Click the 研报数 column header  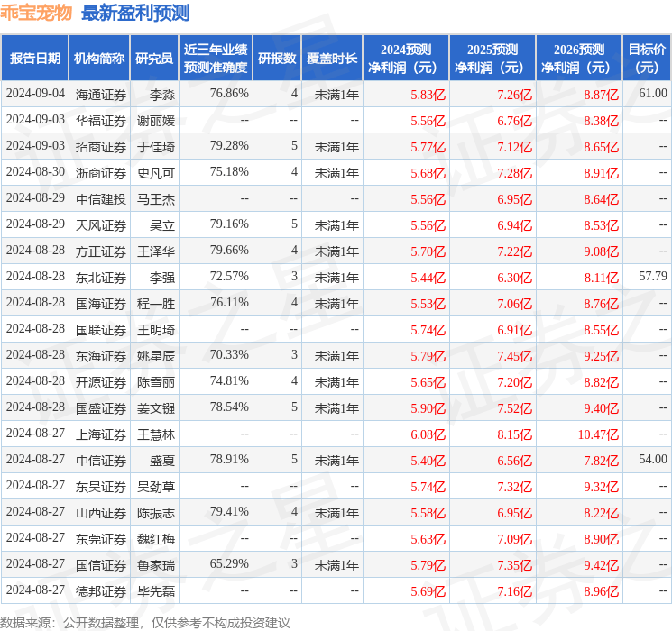click(x=277, y=59)
